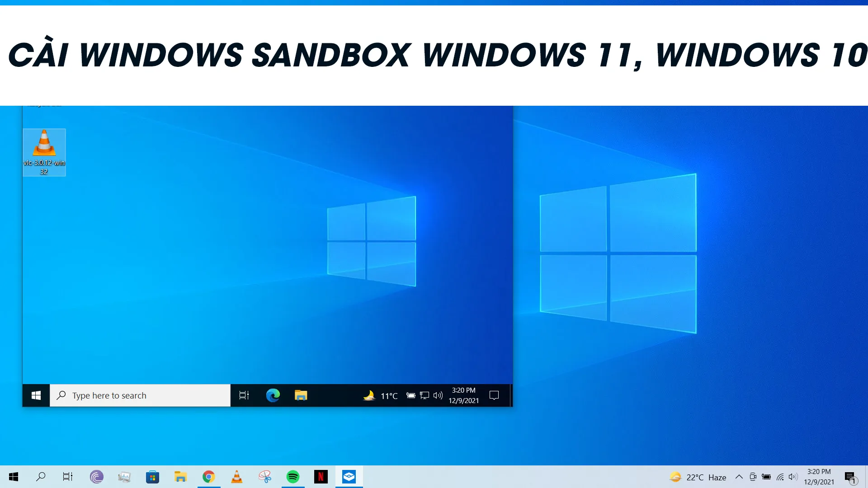Open Spotify app

292,477
